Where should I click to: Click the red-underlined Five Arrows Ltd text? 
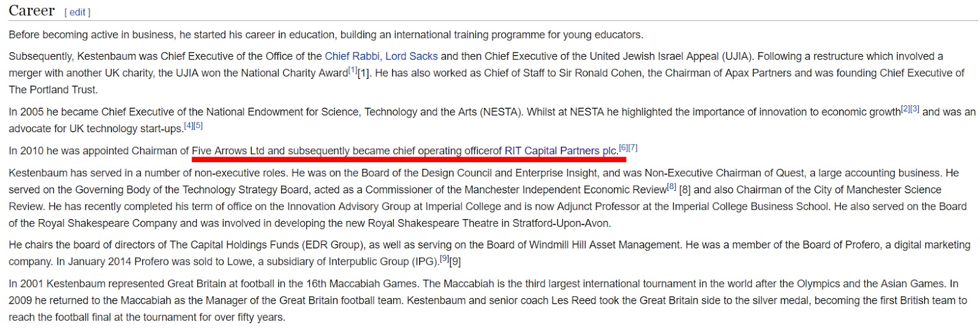(x=228, y=151)
